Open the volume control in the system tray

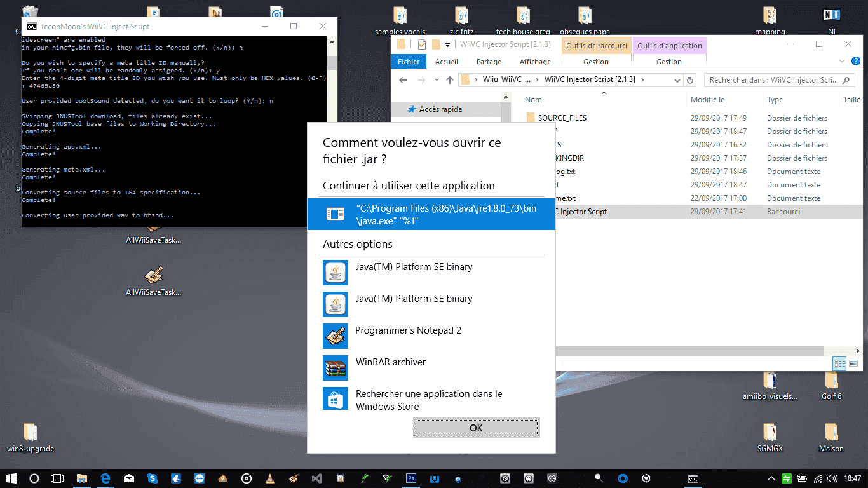[832, 478]
